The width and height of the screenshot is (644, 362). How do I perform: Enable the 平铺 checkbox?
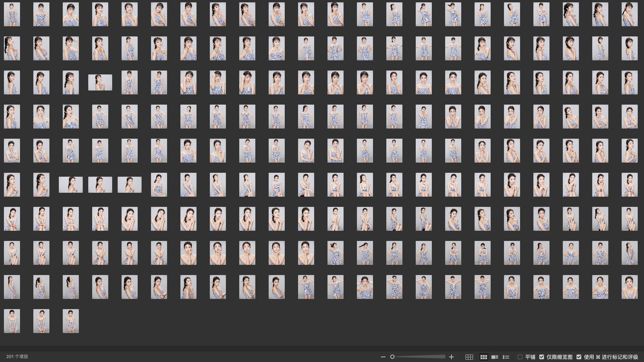click(520, 357)
